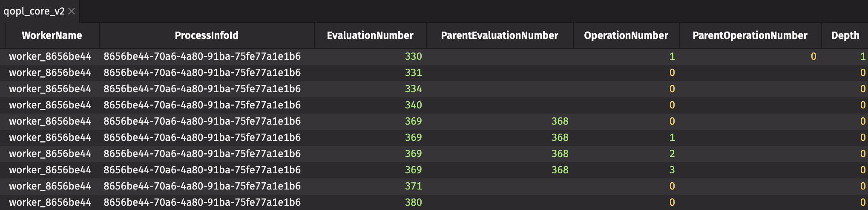Select the qopl_core_v2 tab
This screenshot has width=868, height=210.
34,11
